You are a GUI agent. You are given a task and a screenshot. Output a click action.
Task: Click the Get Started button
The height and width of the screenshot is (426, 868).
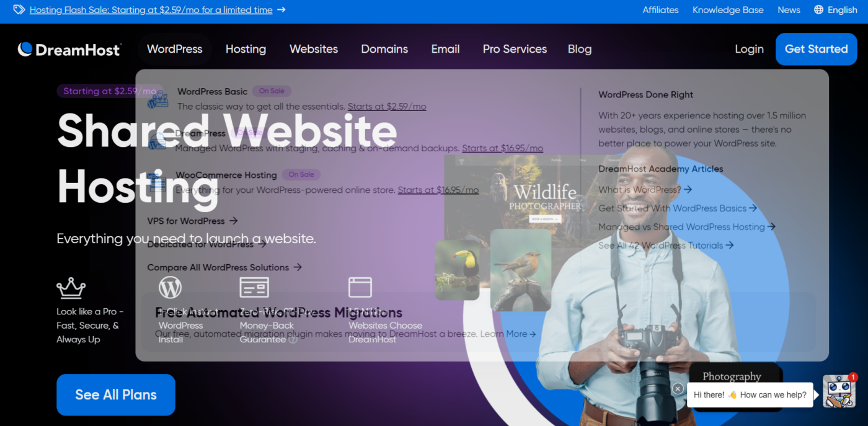coord(816,49)
